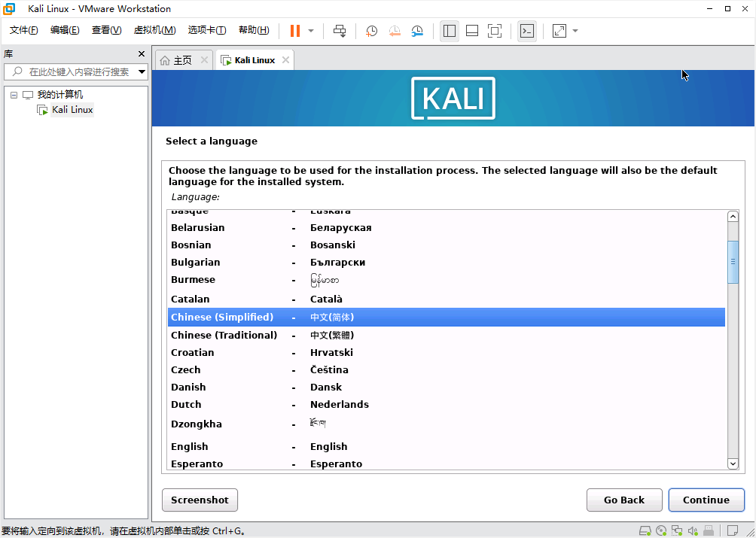756x538 pixels.
Task: Take a snapshot using the clock-plus icon
Action: 371,31
